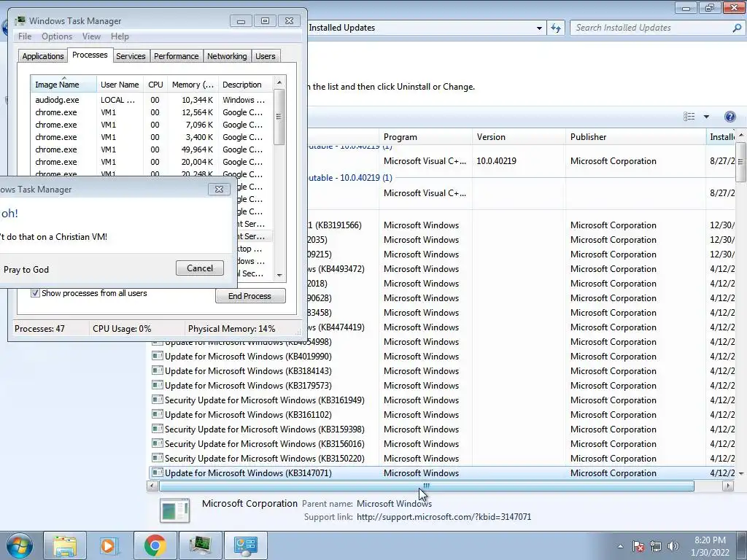
Task: Open the View menu in Task Manager
Action: click(x=91, y=36)
